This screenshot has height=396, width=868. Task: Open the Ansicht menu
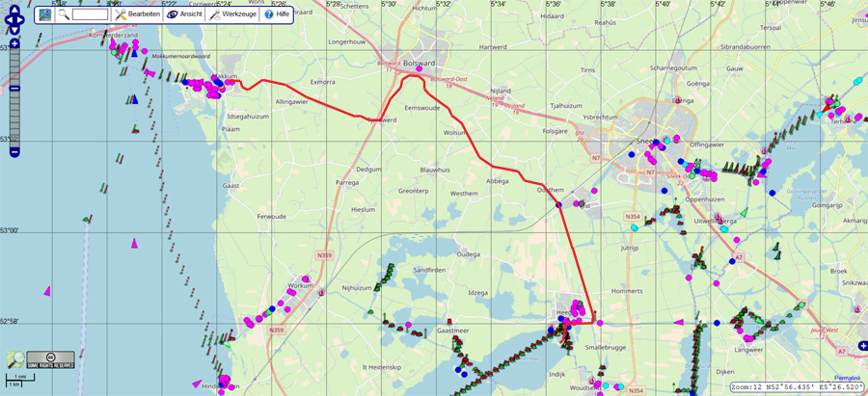(183, 14)
